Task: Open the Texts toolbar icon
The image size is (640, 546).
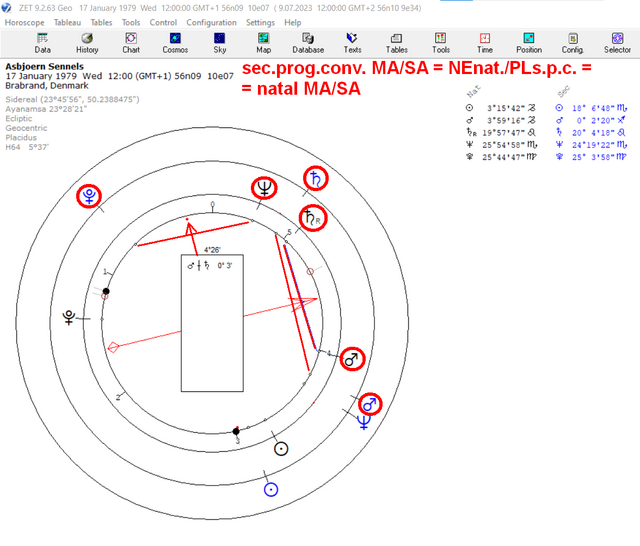Action: point(352,43)
